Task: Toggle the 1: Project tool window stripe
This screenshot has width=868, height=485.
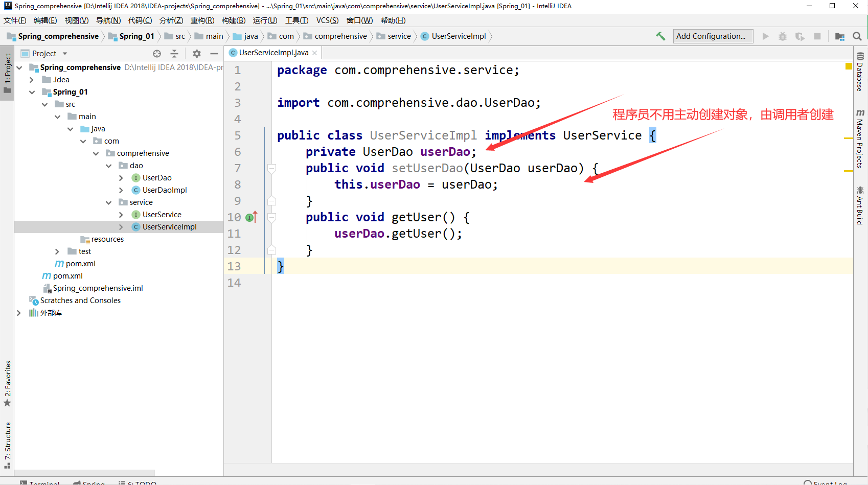Action: pyautogui.click(x=7, y=74)
